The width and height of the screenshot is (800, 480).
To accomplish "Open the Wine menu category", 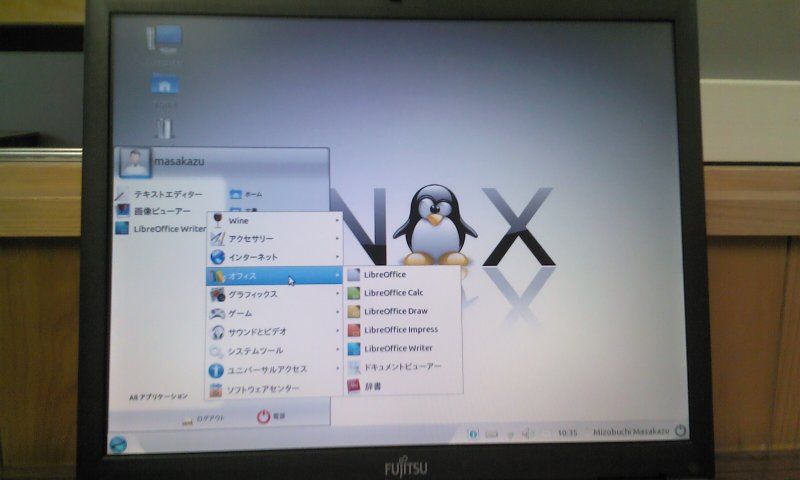I will 274,220.
